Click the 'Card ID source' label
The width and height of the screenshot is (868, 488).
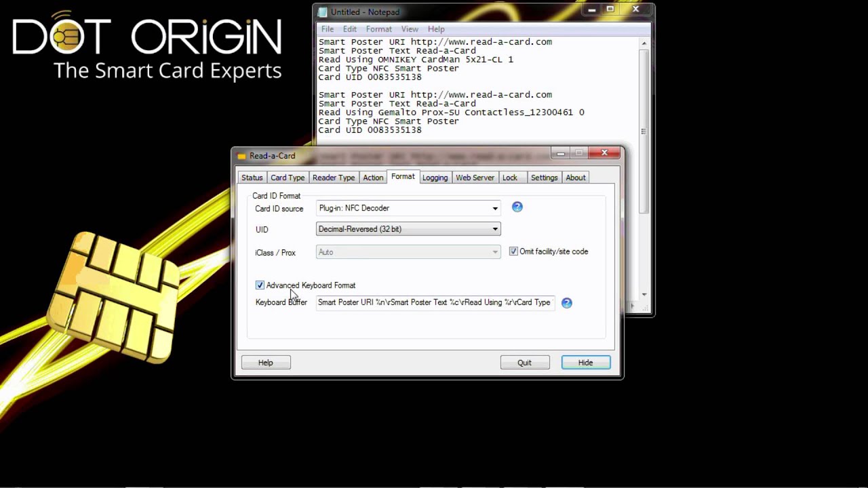[x=279, y=209]
